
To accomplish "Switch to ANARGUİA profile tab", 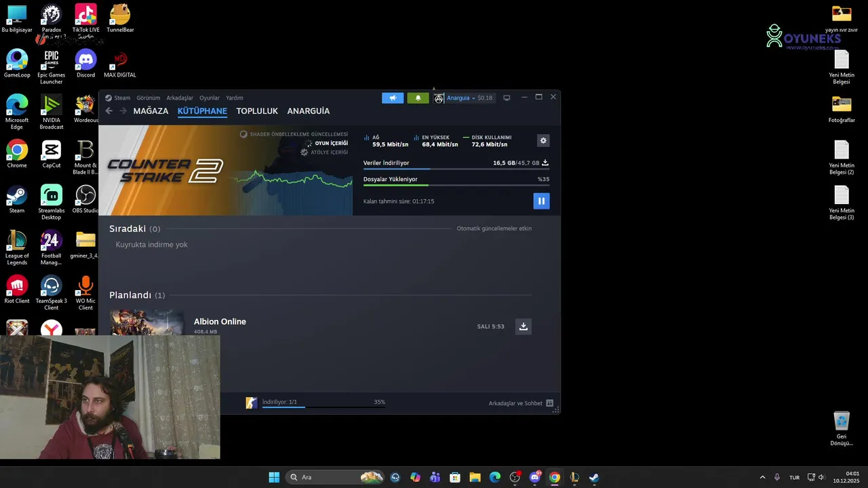I will [x=309, y=111].
